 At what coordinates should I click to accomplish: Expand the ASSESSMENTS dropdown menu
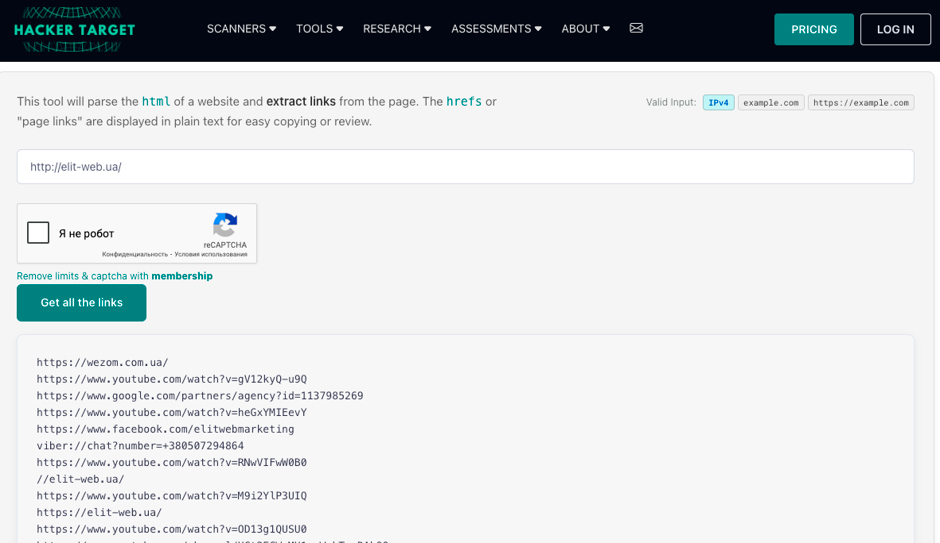pyautogui.click(x=496, y=29)
